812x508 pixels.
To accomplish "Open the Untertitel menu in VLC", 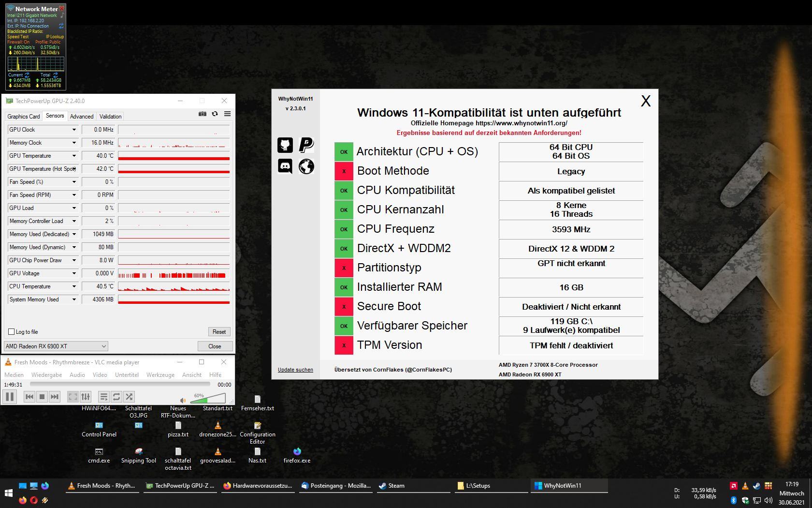I will pos(127,375).
